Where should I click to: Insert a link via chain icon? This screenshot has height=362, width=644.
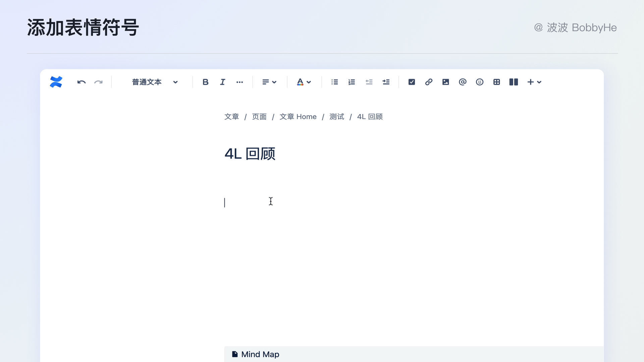[429, 82]
